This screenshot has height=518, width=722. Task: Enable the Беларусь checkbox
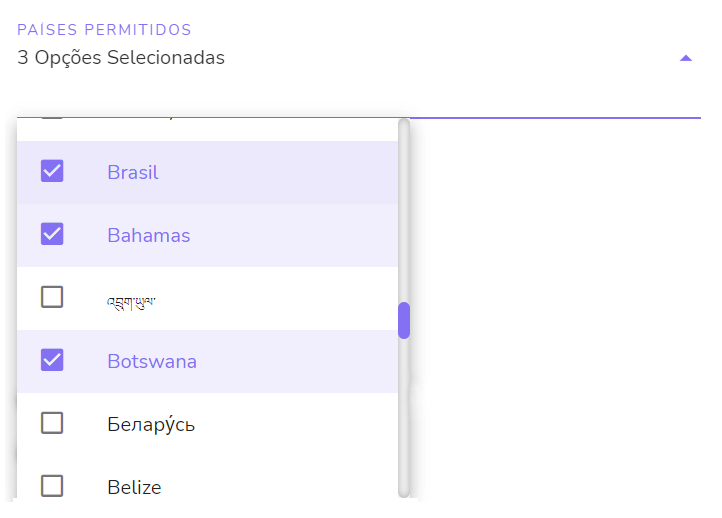tap(52, 423)
